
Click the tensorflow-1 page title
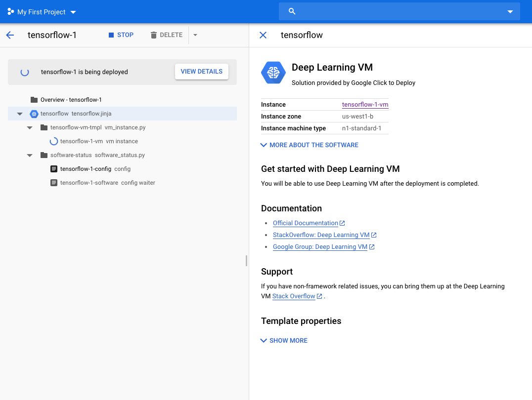coord(52,35)
